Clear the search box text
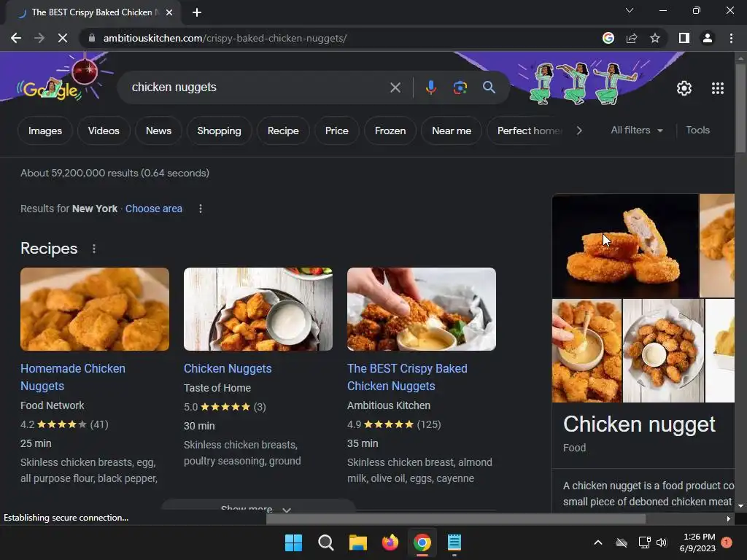 pos(395,87)
